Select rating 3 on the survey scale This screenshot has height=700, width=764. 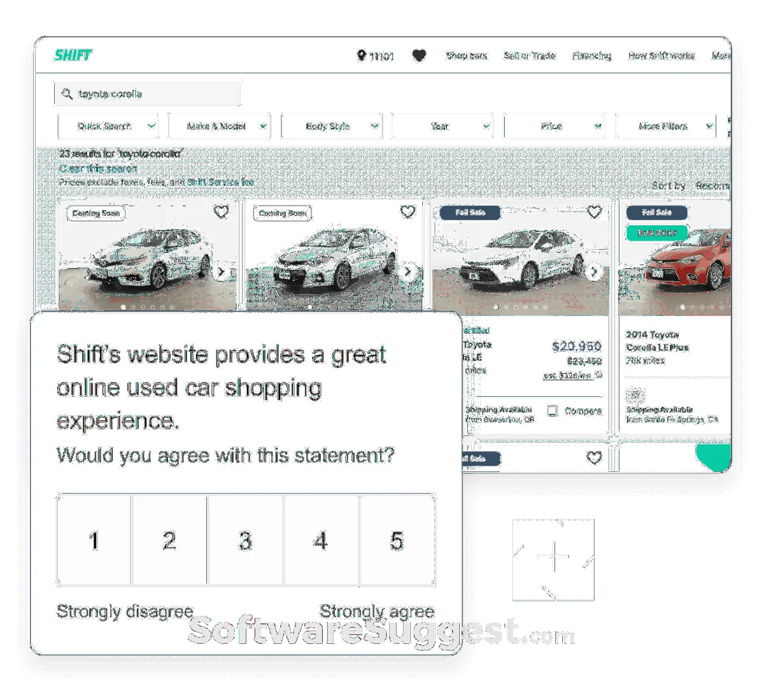[x=244, y=540]
